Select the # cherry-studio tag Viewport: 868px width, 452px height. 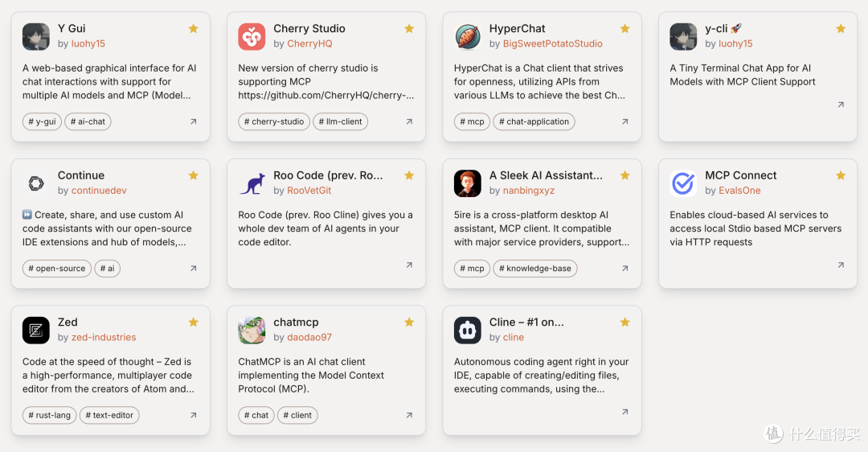click(274, 121)
